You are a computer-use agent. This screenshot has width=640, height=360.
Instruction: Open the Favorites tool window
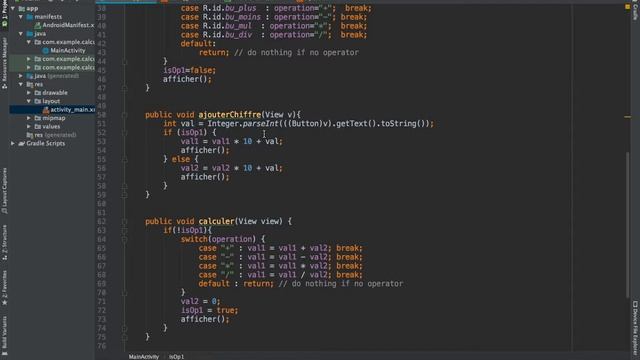4,288
